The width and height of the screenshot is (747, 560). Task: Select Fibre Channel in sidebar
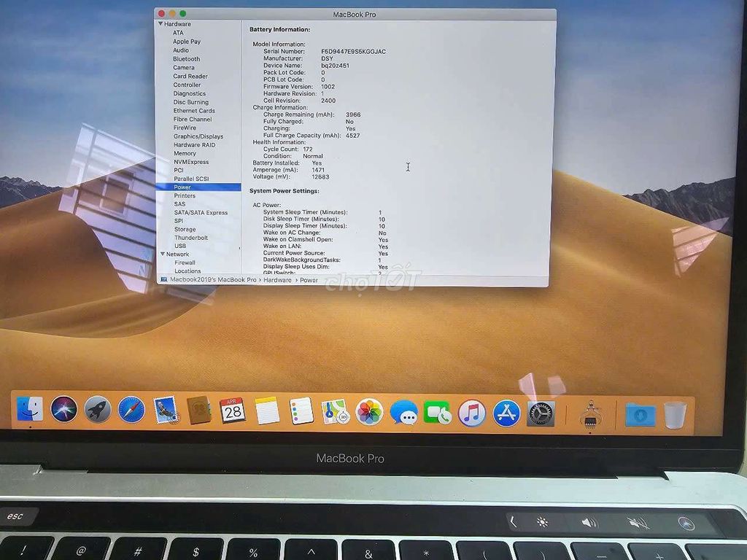coord(193,119)
